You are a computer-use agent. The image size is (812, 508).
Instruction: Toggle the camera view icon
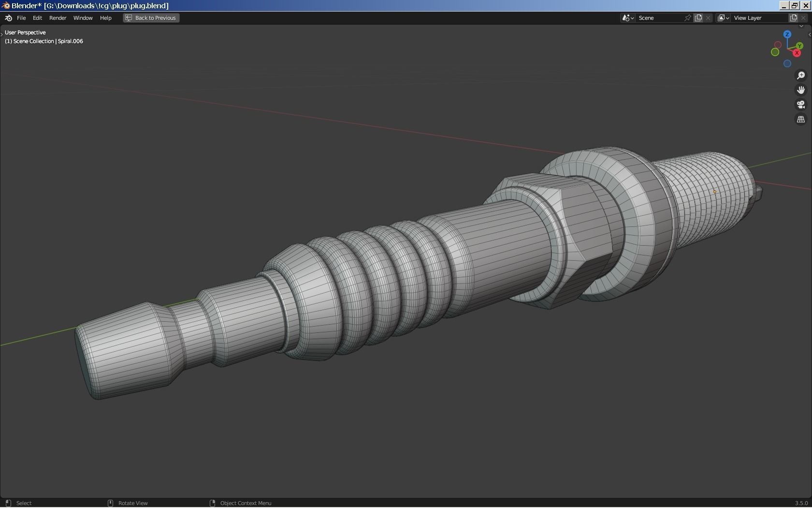[x=801, y=105]
